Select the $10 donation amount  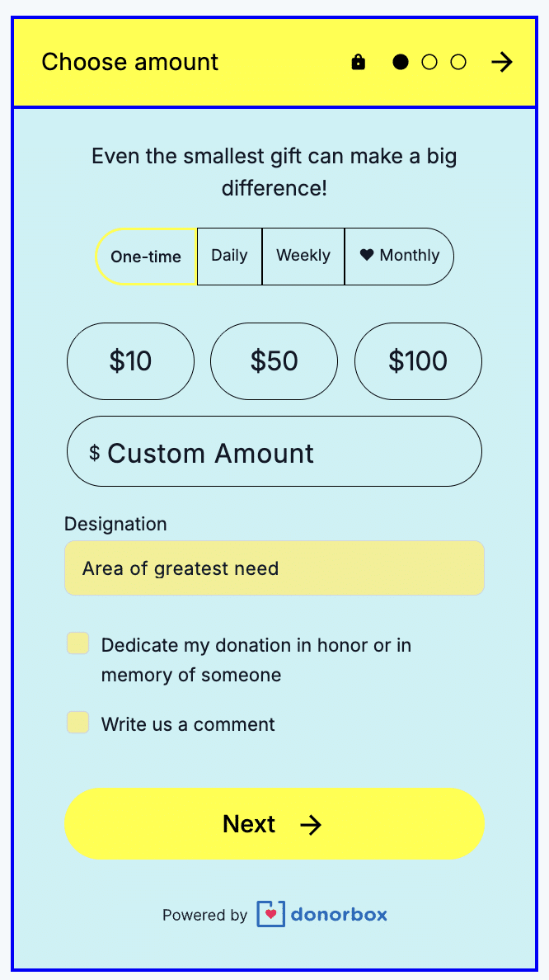(130, 360)
